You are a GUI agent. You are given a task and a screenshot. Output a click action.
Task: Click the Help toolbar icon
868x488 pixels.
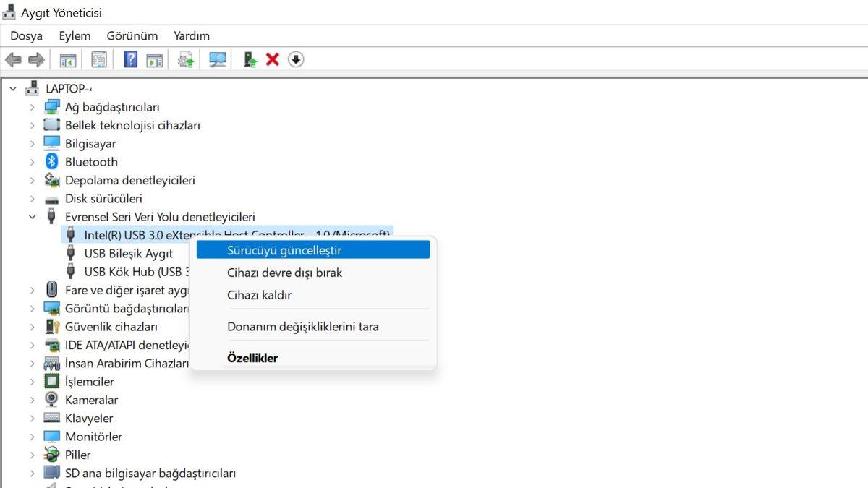(x=129, y=59)
